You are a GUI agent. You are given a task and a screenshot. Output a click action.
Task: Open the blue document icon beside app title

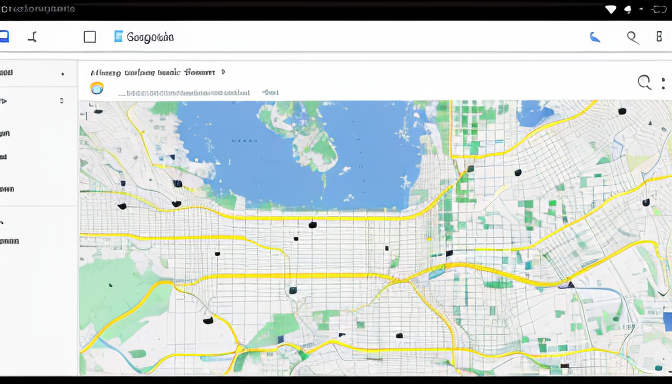pos(118,36)
